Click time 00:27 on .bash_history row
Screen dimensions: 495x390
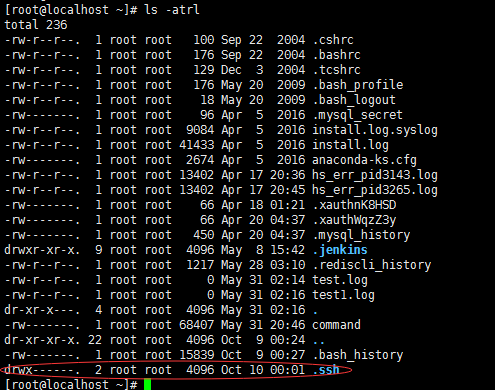click(287, 355)
